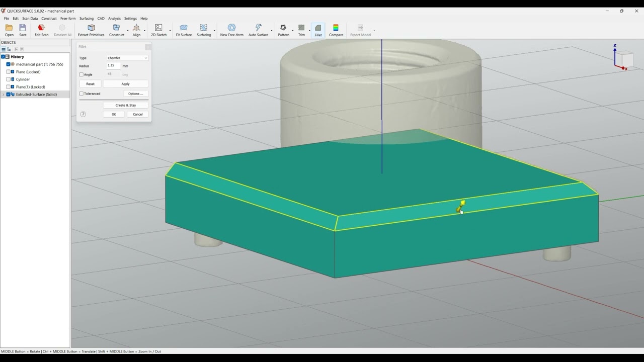Select the Align tool
Viewport: 644px width, 362px height.
coord(136,30)
